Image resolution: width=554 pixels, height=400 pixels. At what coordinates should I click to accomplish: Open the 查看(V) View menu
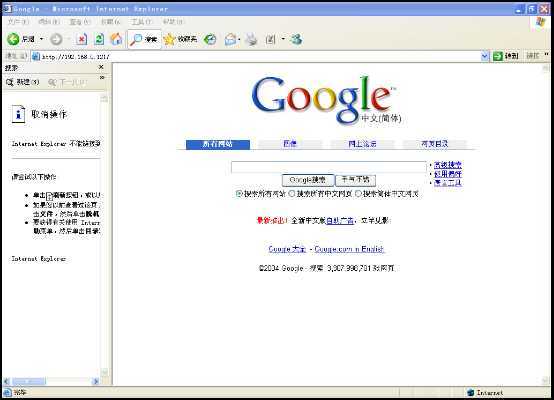point(80,22)
